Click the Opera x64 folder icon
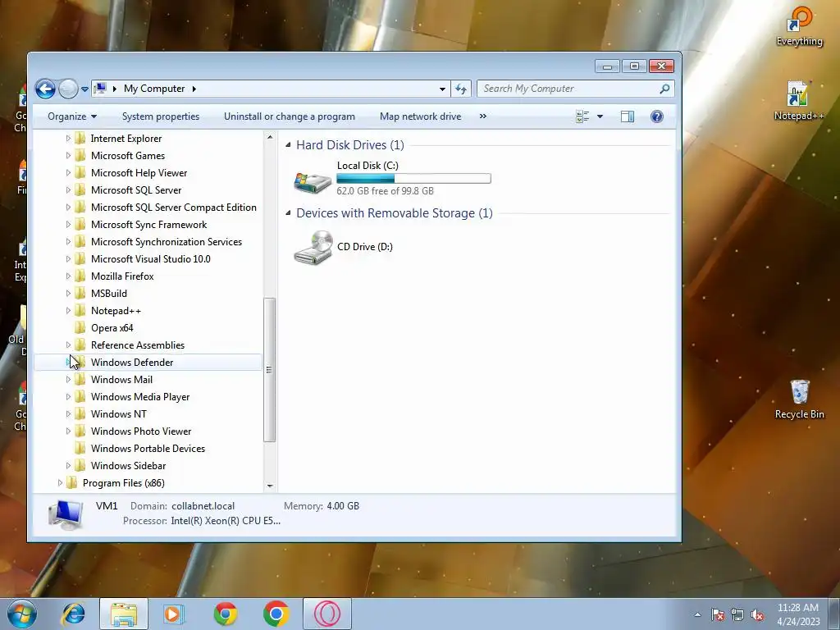Image resolution: width=840 pixels, height=630 pixels. point(80,327)
